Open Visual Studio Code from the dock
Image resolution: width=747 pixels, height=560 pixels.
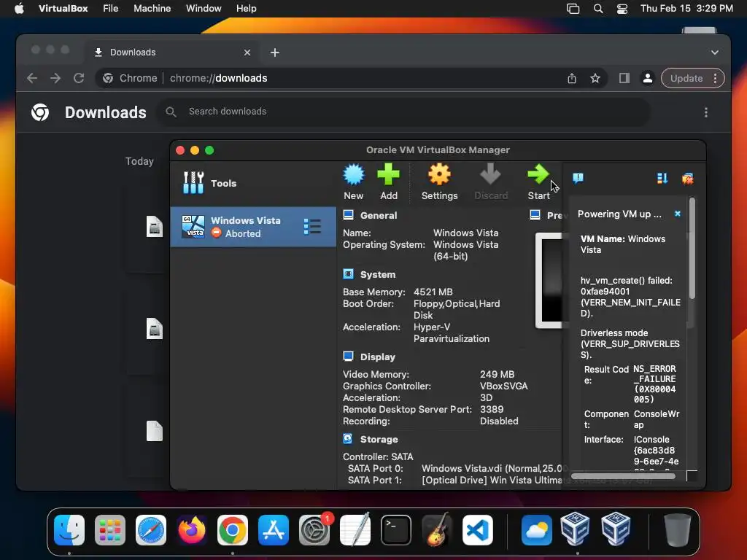tap(477, 529)
